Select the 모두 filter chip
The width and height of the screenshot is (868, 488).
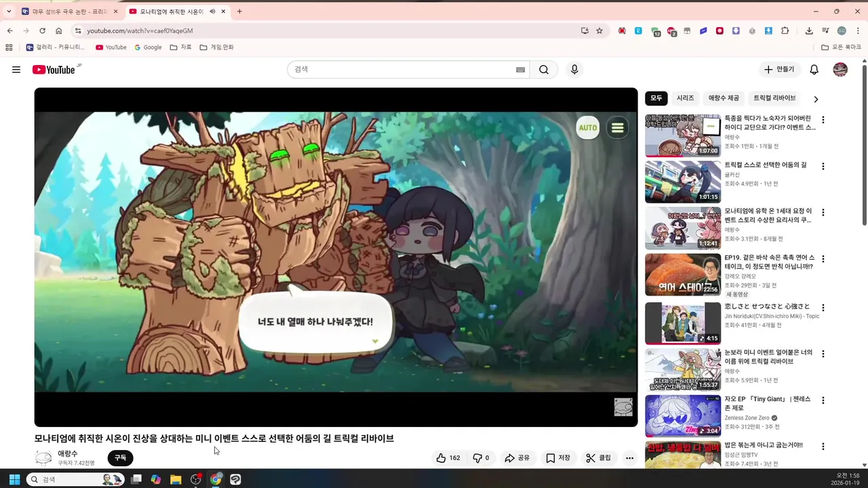[x=656, y=98]
